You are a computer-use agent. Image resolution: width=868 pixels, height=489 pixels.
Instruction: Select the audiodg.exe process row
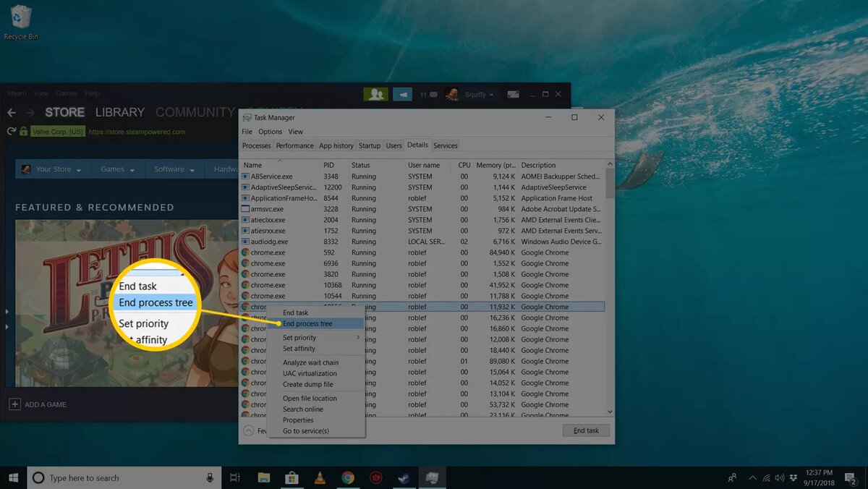[422, 242]
